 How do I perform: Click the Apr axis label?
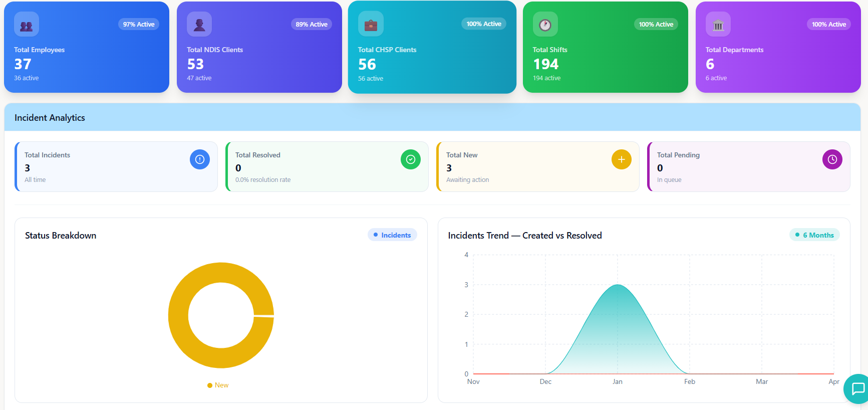[x=834, y=382]
